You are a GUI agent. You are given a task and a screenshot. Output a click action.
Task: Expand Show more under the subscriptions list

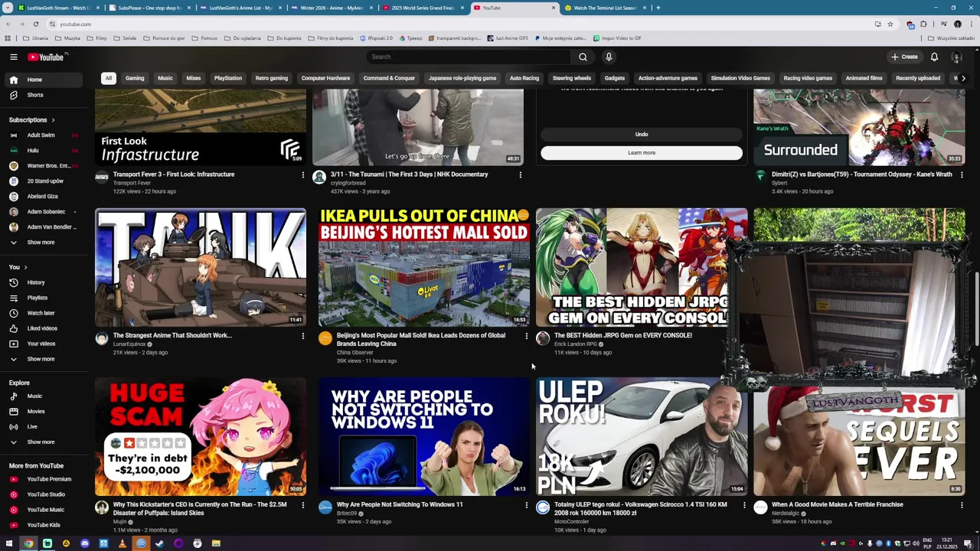[x=45, y=242]
